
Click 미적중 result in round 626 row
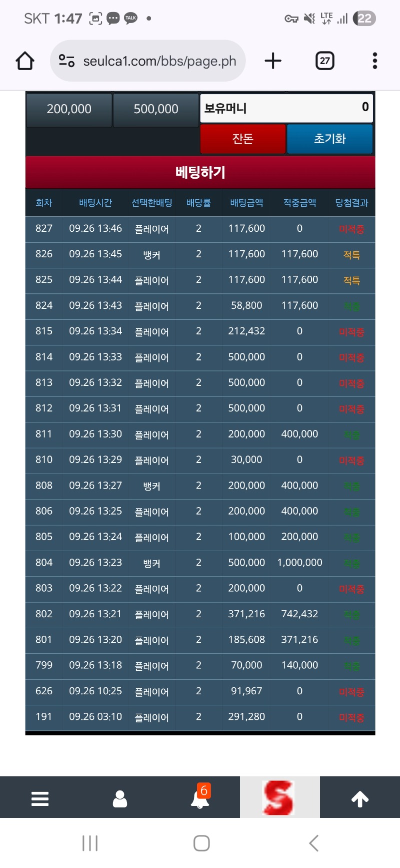point(351,692)
